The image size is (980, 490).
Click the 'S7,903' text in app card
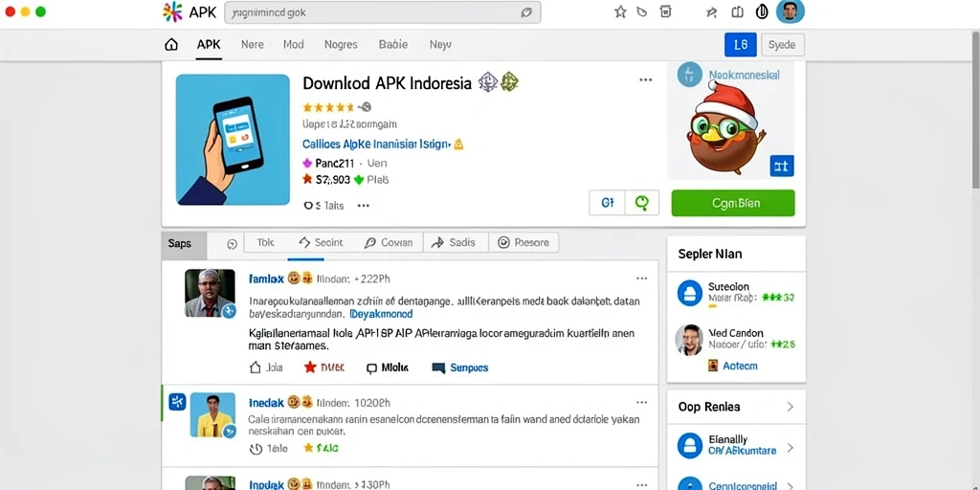pyautogui.click(x=332, y=180)
